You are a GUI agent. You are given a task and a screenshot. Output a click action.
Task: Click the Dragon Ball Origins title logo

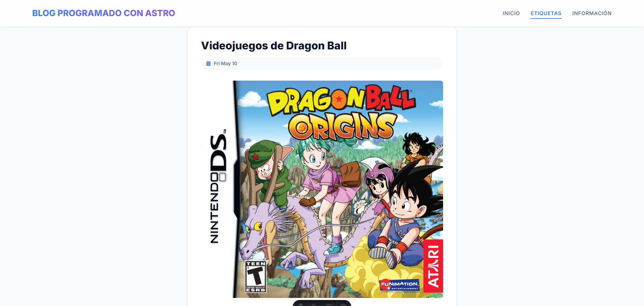(x=341, y=113)
